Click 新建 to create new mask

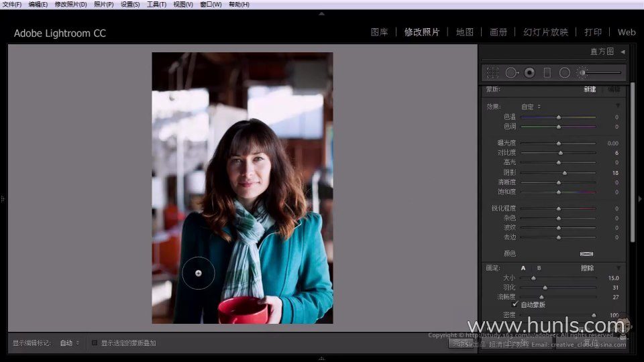pos(590,89)
